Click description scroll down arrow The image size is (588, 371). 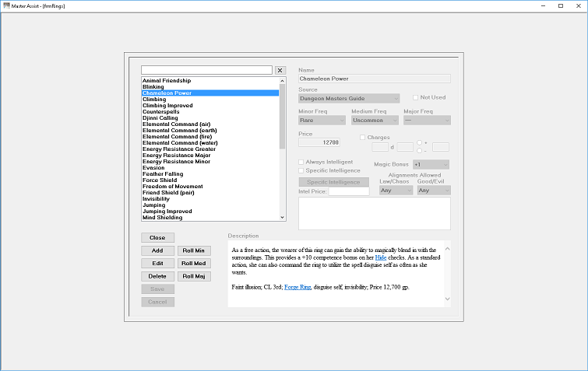(x=447, y=299)
